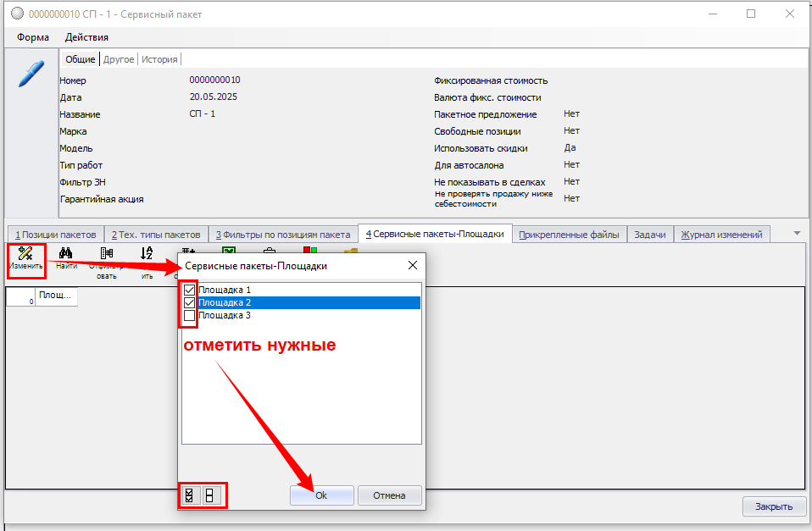Toggle the Площадка 2 checkbox
Viewport: 812px width, 531px height.
pos(190,302)
